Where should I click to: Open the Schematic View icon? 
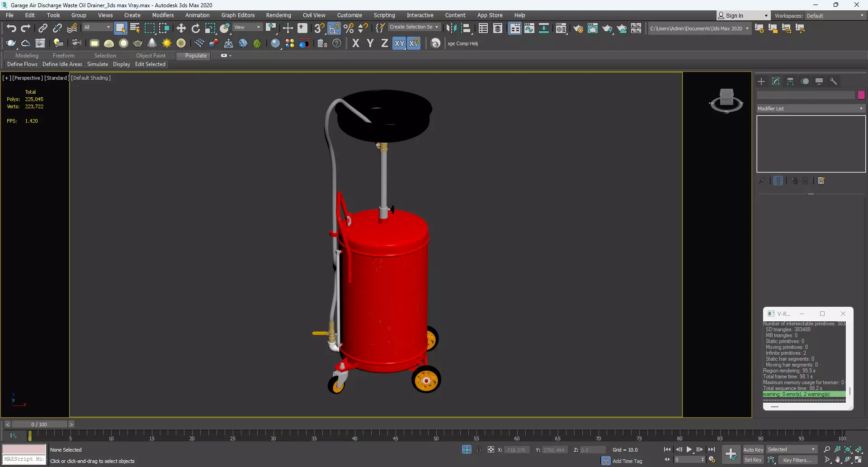(544, 29)
